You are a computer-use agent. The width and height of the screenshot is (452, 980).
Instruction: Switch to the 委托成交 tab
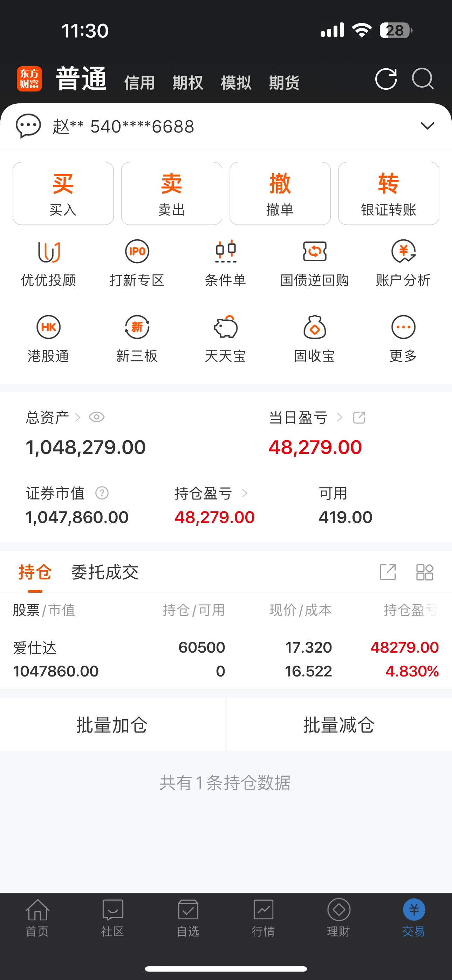(x=105, y=572)
